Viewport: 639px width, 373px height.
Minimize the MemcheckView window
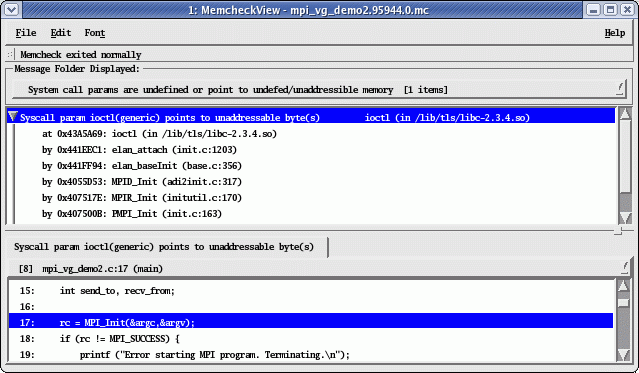(x=593, y=9)
